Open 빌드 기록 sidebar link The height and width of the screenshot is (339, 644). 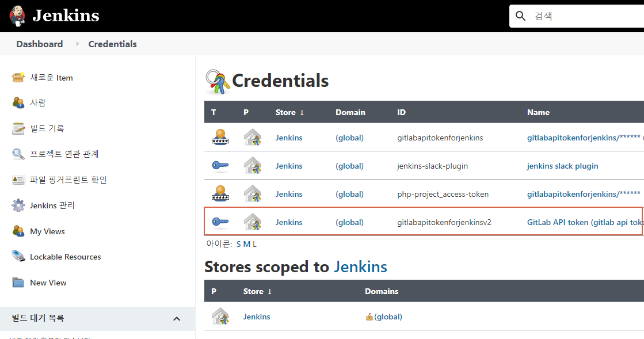pyautogui.click(x=47, y=128)
